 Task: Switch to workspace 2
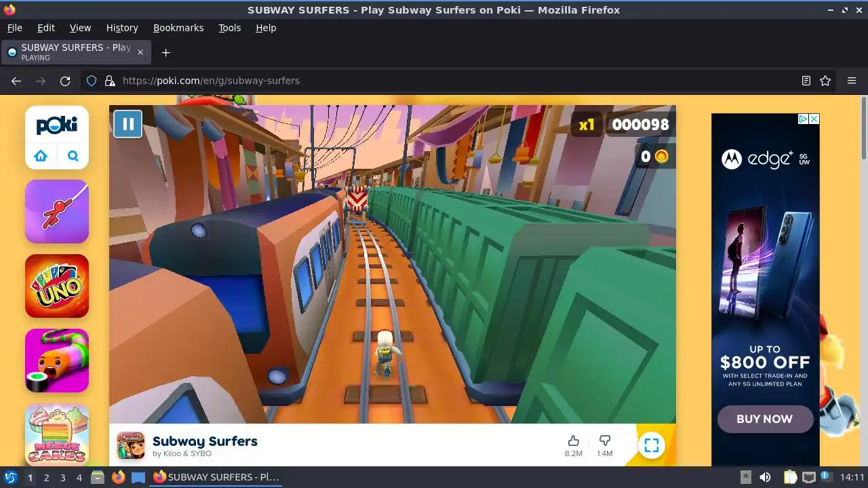point(46,477)
